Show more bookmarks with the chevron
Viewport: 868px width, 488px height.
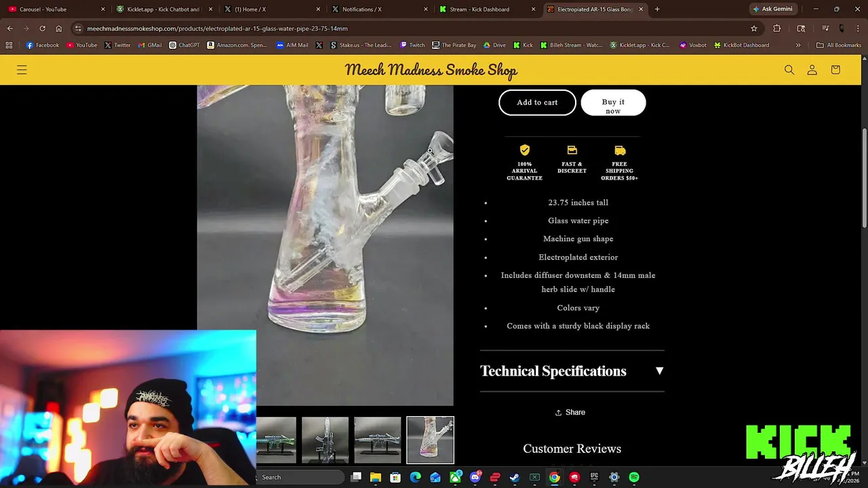click(798, 45)
